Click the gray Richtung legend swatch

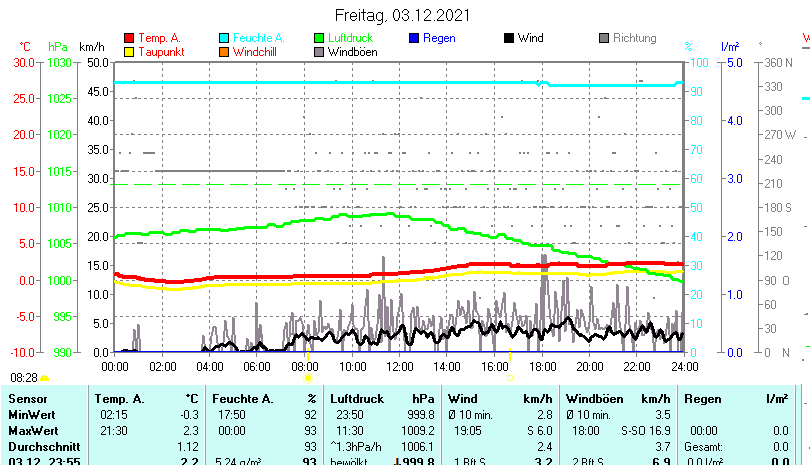coord(604,38)
